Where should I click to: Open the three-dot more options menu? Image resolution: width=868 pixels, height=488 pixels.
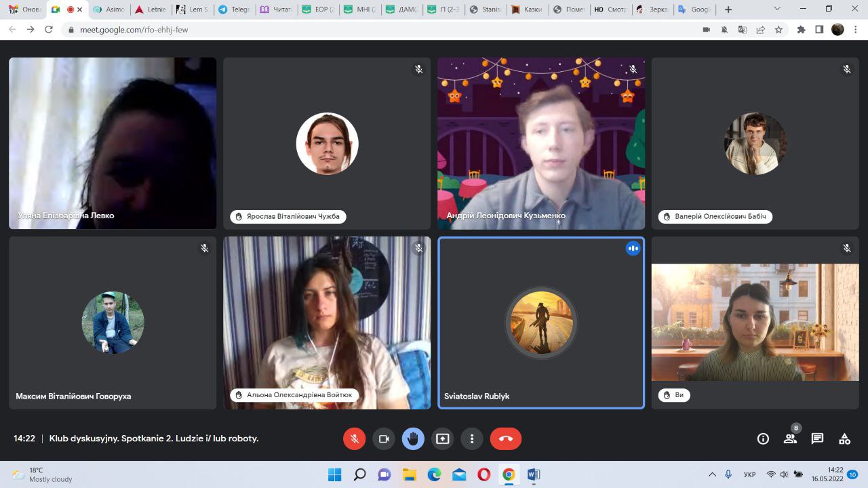pyautogui.click(x=472, y=439)
